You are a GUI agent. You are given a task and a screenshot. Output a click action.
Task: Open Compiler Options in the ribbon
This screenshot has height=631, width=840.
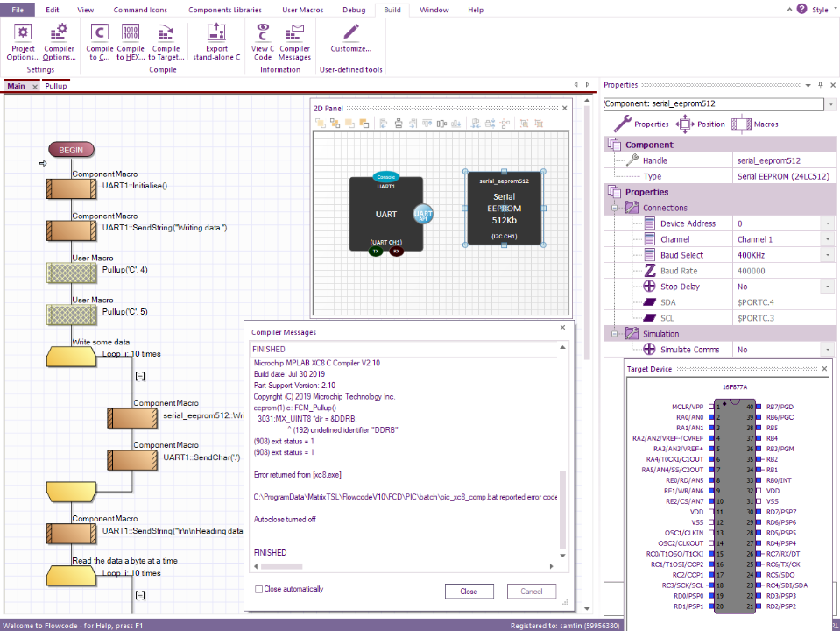click(59, 42)
